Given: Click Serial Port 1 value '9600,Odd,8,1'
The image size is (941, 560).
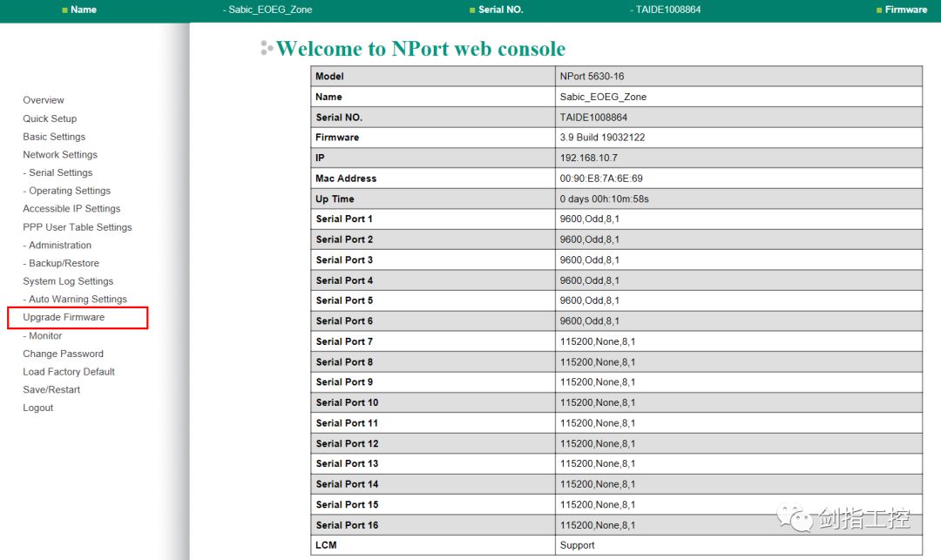Looking at the screenshot, I should [x=590, y=219].
